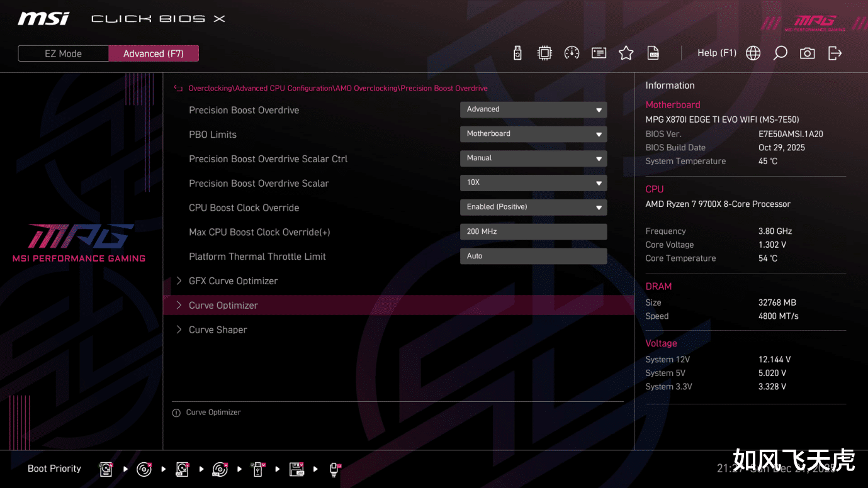Click the System 5V value "5.020 V"
868x488 pixels.
[772, 374]
